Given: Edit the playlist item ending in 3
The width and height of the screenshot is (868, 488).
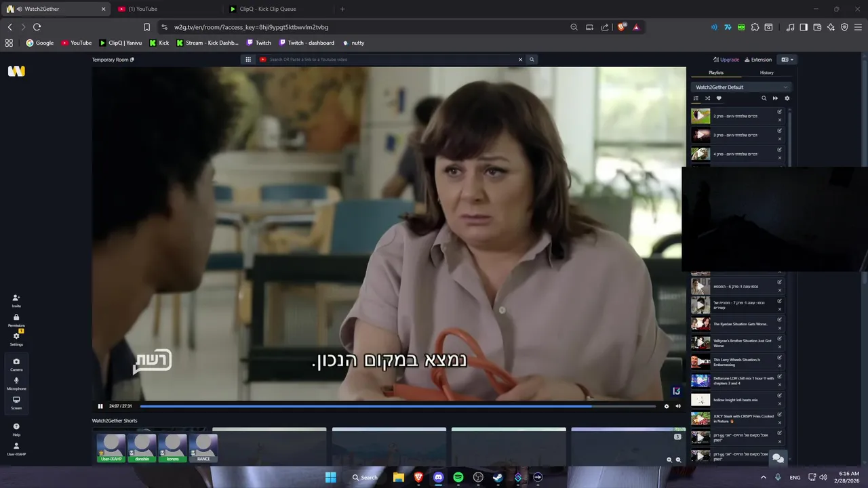Looking at the screenshot, I should tap(780, 131).
